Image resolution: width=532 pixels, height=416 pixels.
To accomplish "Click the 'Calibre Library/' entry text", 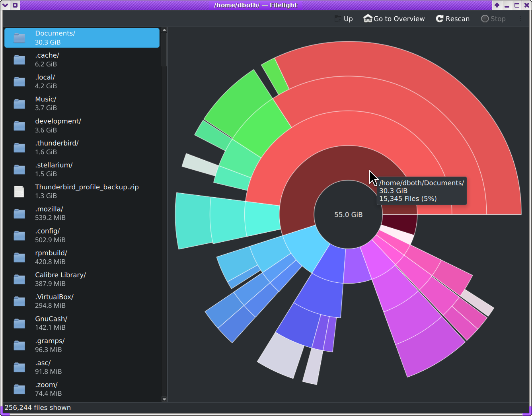I will pyautogui.click(x=60, y=275).
